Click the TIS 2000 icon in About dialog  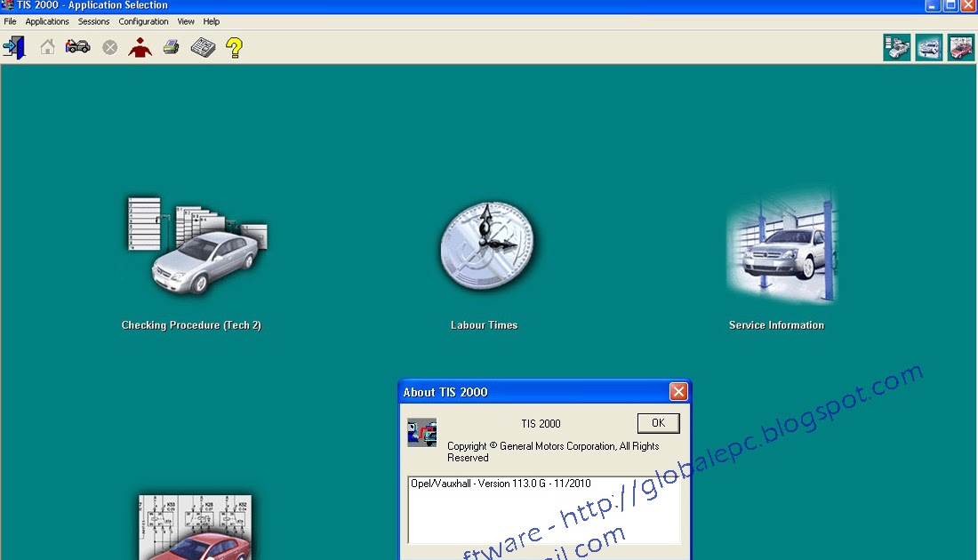coord(422,432)
